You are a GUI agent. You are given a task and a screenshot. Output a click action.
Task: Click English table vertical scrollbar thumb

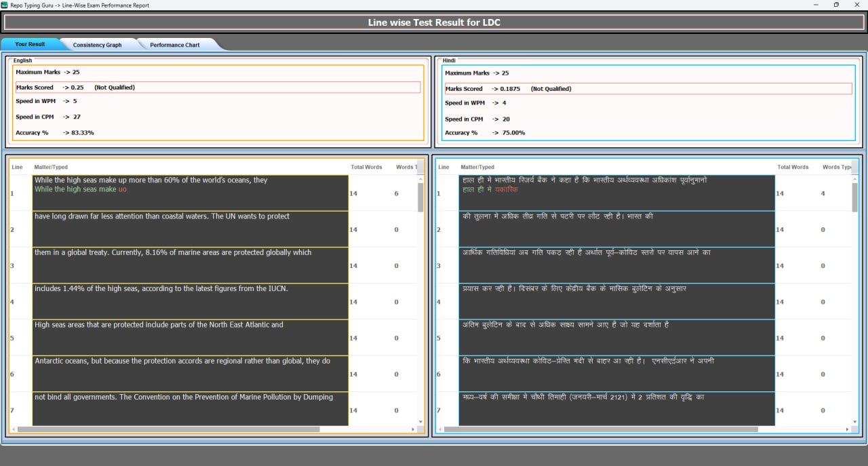click(420, 197)
